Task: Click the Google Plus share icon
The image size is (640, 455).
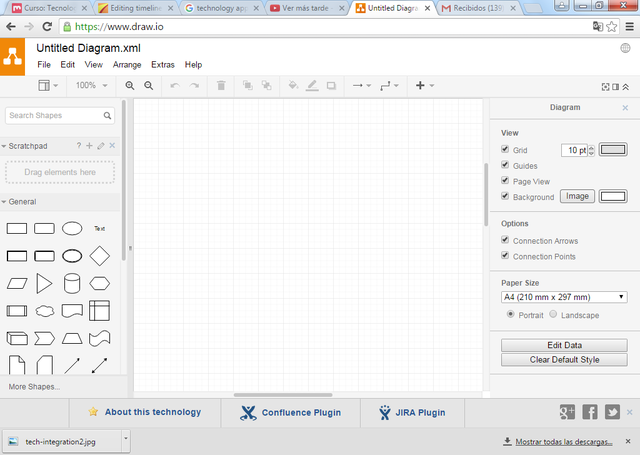Action: [567, 412]
